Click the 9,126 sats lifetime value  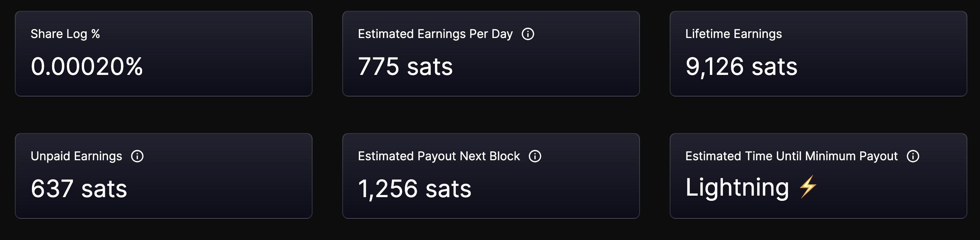741,67
